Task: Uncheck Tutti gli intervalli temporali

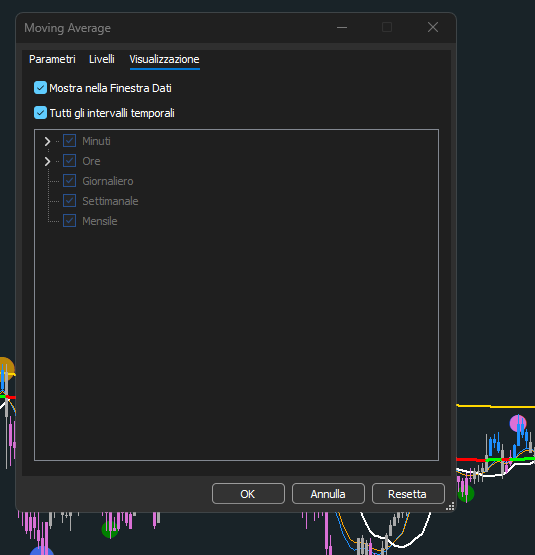Action: (x=40, y=113)
